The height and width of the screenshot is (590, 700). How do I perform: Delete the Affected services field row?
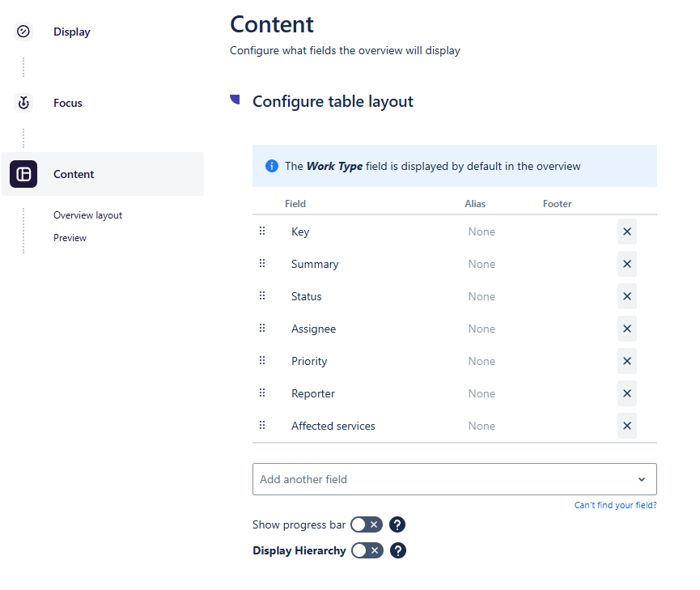click(x=626, y=426)
